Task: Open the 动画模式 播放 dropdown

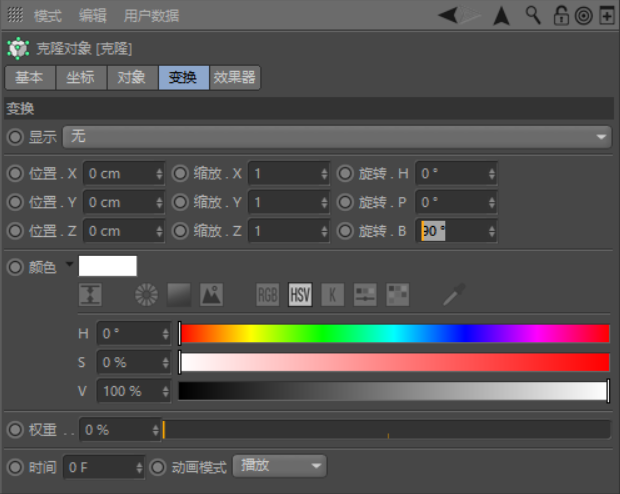Action: [x=280, y=466]
